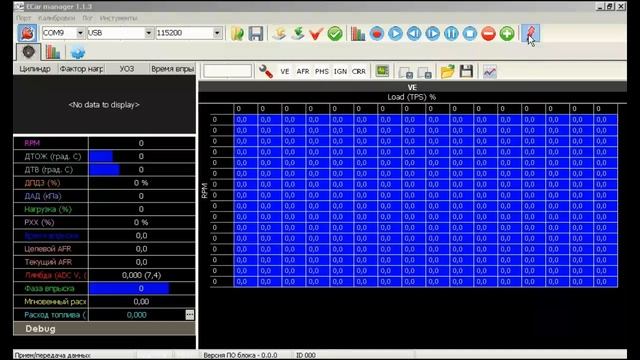Click the write to ECU green arrow icon
The image size is (640, 360).
tap(298, 33)
